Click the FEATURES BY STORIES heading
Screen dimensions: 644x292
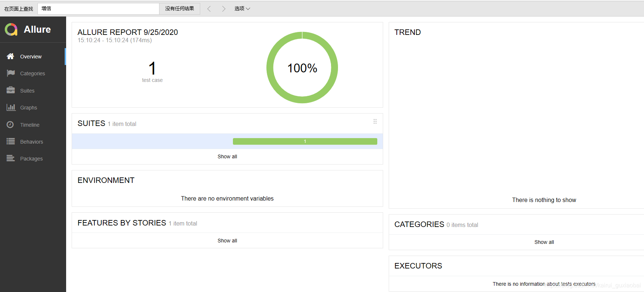pyautogui.click(x=122, y=223)
